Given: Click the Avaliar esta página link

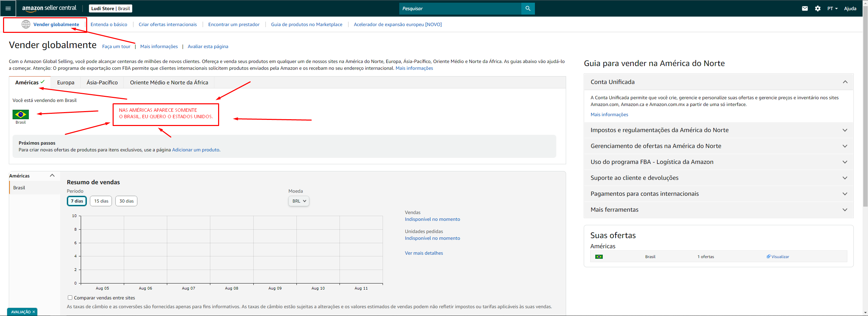Looking at the screenshot, I should 208,46.
